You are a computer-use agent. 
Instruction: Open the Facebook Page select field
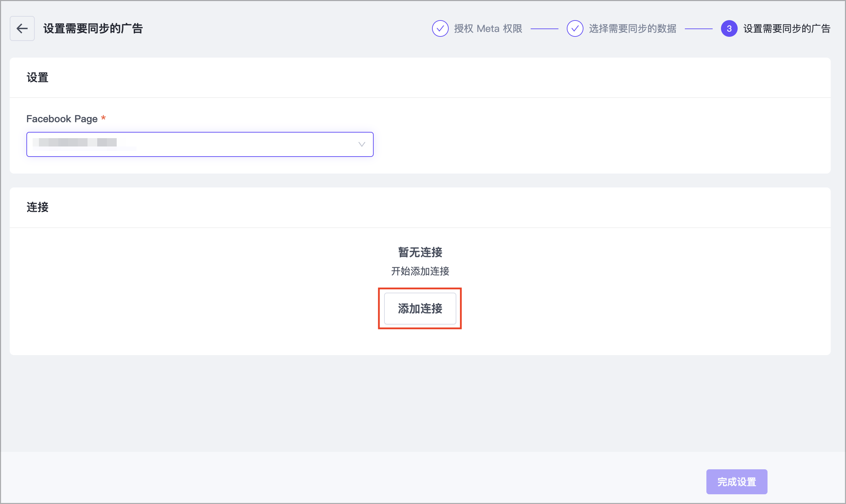pos(222,144)
